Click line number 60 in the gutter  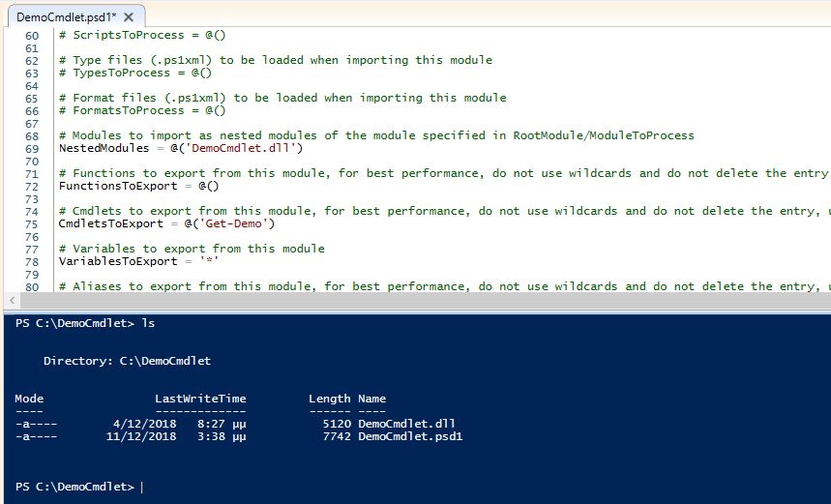tap(32, 36)
